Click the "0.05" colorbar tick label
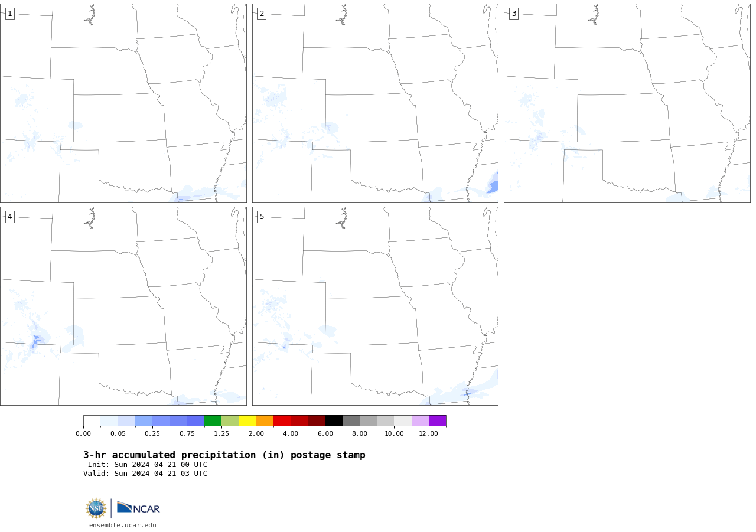This screenshot has height=532, width=756. point(118,433)
